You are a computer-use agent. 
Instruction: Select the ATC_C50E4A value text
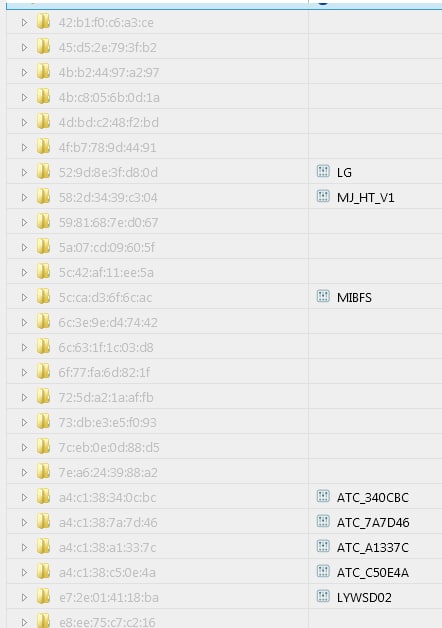tap(373, 572)
